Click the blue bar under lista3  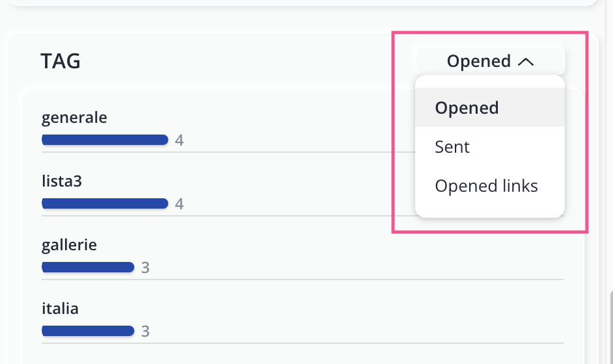pyautogui.click(x=105, y=203)
